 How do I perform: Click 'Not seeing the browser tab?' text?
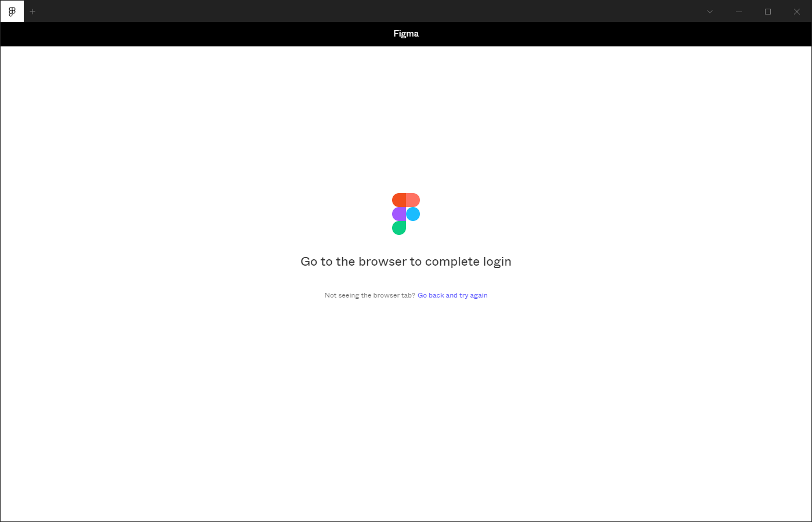(x=369, y=295)
